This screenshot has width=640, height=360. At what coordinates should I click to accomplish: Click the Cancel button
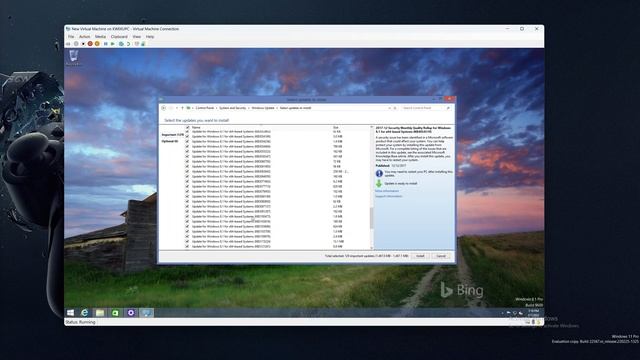pyautogui.click(x=441, y=256)
